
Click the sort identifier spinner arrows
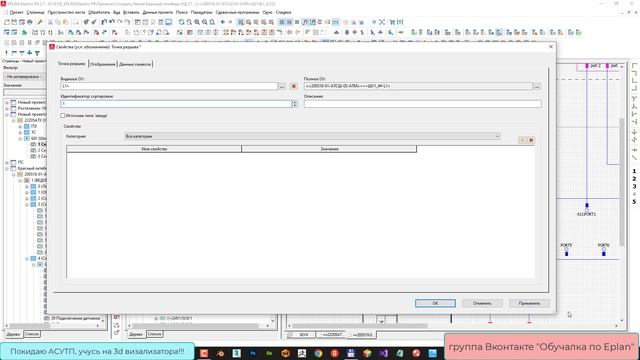294,104
